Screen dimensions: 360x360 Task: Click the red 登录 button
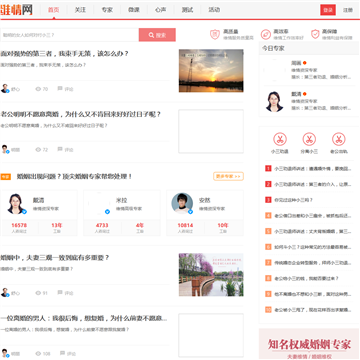328,10
